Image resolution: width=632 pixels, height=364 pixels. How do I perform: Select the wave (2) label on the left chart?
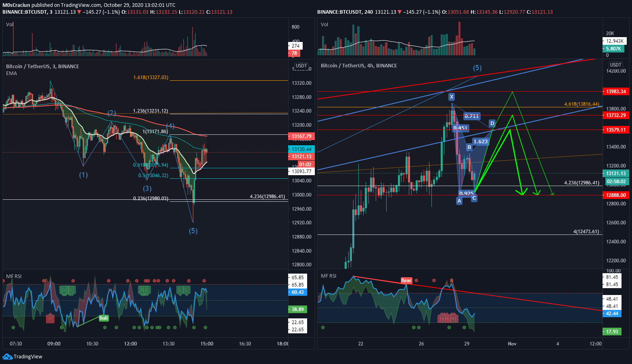coord(112,113)
